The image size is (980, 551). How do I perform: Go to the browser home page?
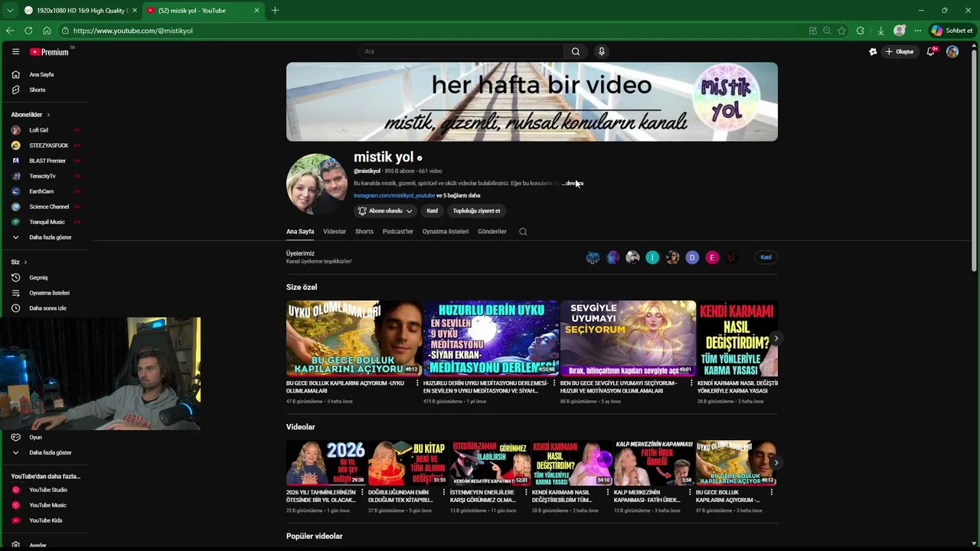point(47,31)
